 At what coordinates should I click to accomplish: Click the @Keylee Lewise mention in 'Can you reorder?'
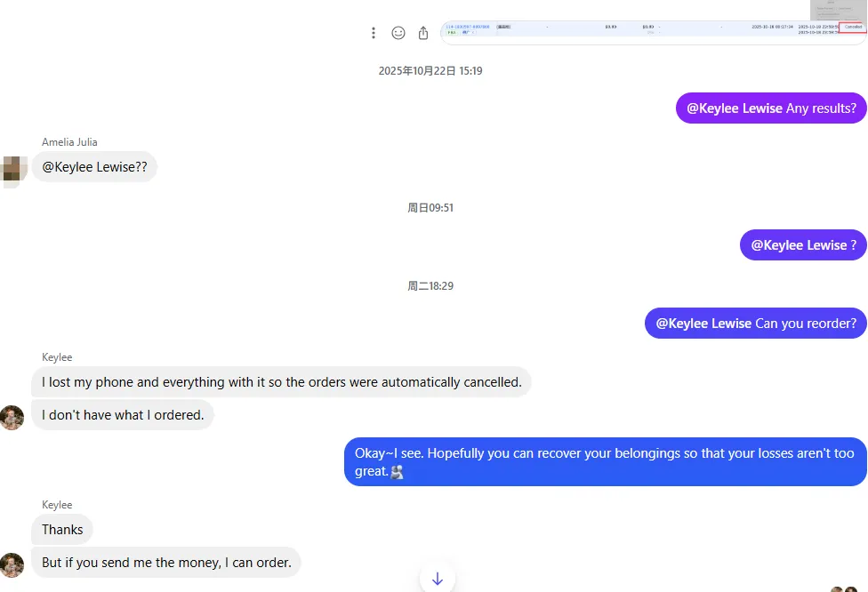(703, 324)
